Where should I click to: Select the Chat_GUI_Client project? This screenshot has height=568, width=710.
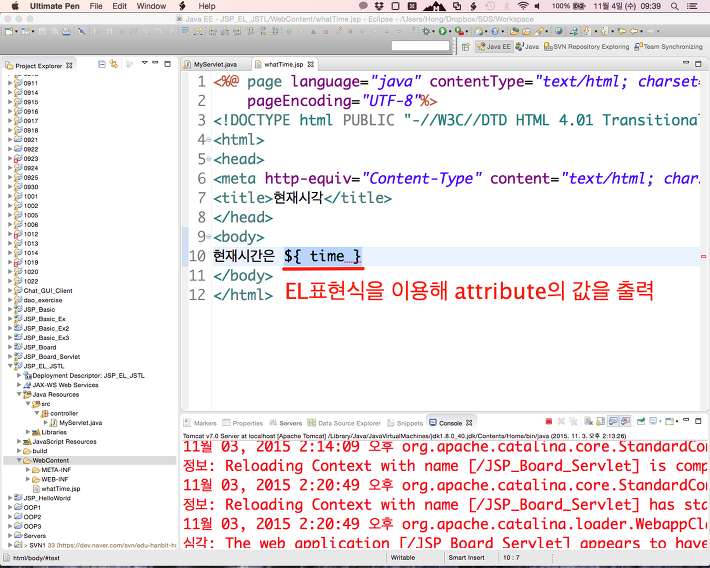(x=43, y=291)
